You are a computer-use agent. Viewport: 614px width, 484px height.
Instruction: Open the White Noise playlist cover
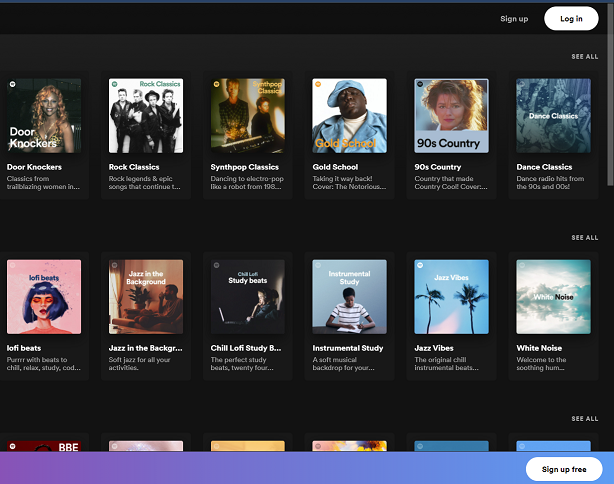pyautogui.click(x=553, y=296)
